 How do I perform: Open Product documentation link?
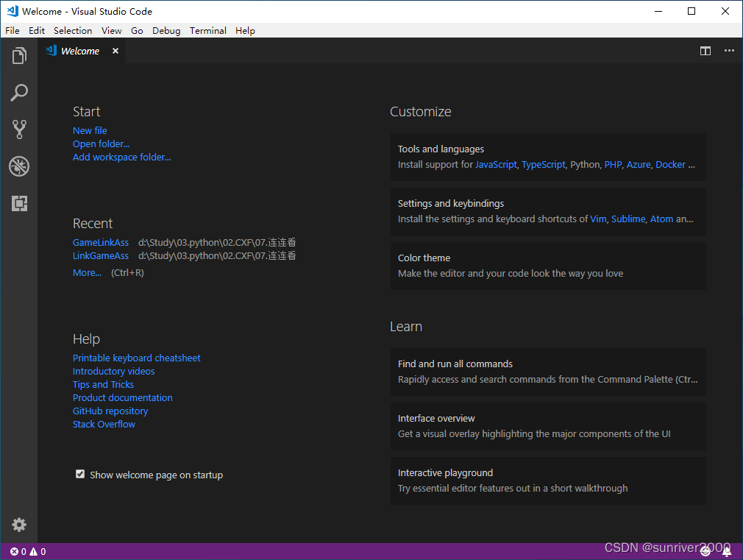[122, 398]
